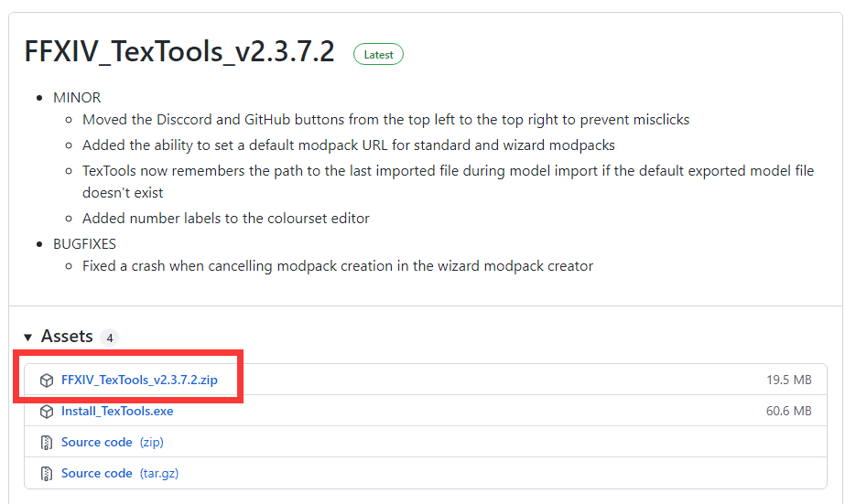Click the Assets heading text

pyautogui.click(x=67, y=337)
